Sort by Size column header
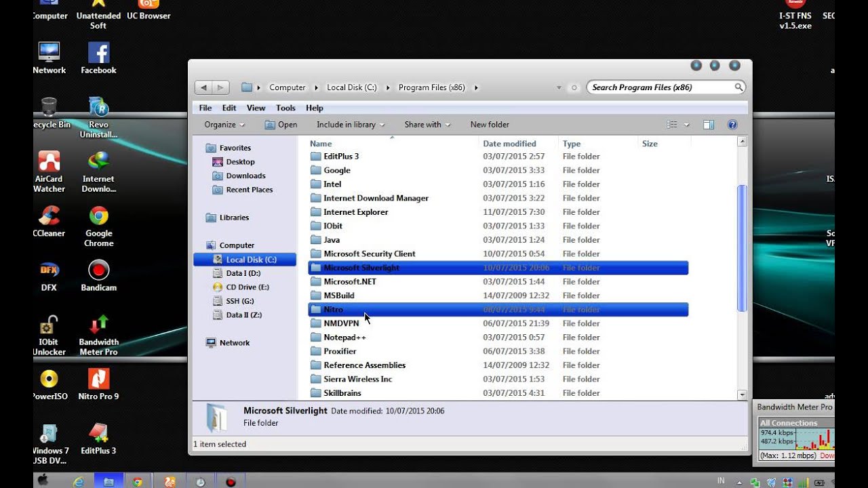868x488 pixels. pyautogui.click(x=665, y=144)
